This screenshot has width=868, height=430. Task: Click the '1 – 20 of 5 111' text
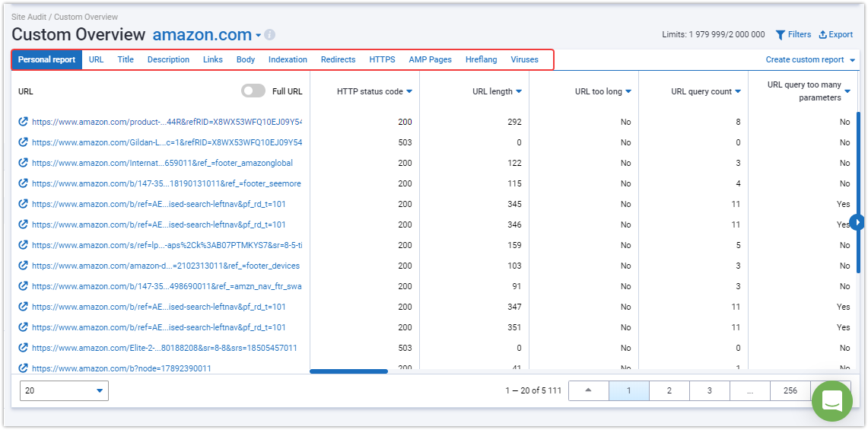click(x=533, y=390)
